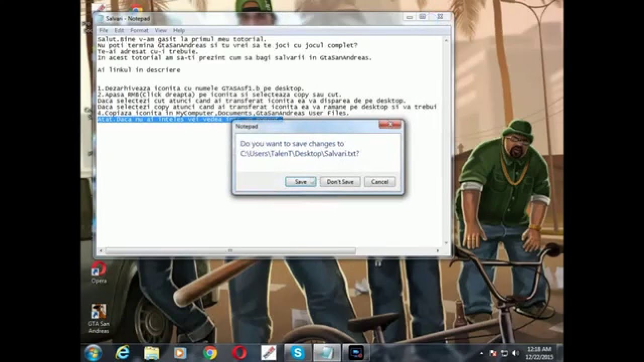Click the line starting 'Nu poti termina GtaSanAndreas'
This screenshot has width=644, height=362.
click(x=227, y=45)
